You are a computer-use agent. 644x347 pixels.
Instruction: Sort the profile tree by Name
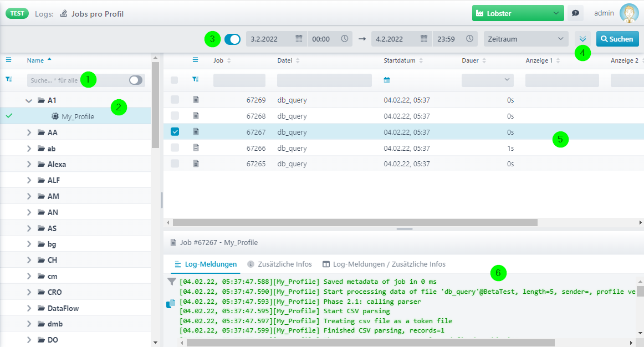click(39, 60)
